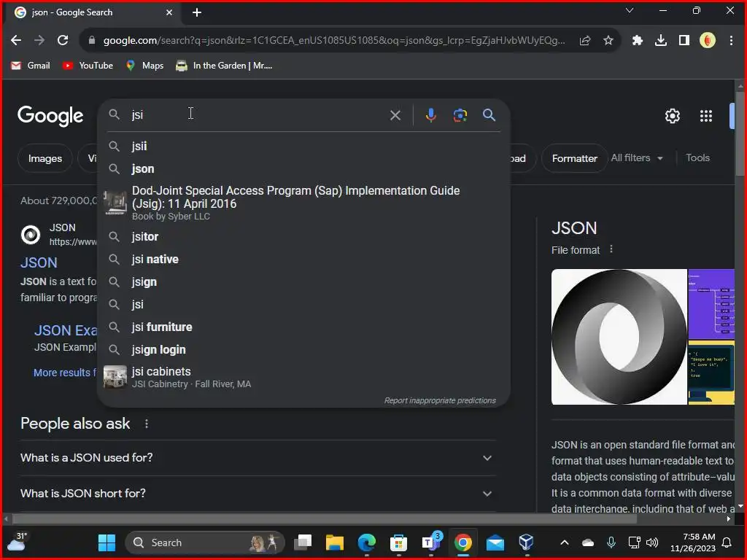Screen dimensions: 747x560
Task: Open the JSON result title link
Action: [x=39, y=262]
